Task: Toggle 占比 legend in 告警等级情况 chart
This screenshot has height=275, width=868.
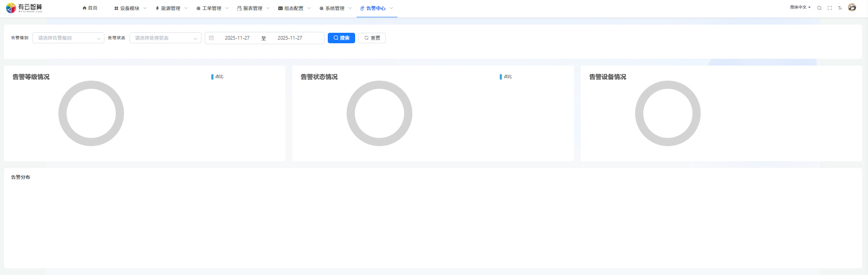Action: tap(217, 76)
